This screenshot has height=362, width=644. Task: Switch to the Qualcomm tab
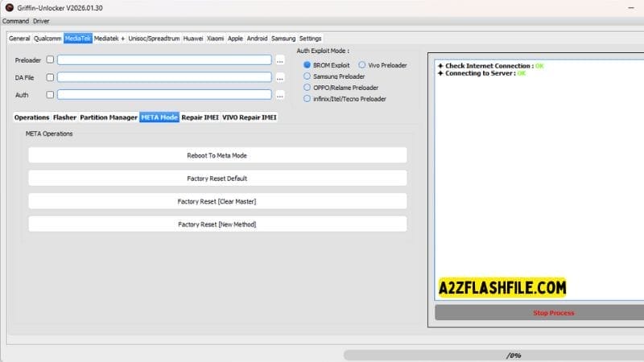(x=47, y=38)
